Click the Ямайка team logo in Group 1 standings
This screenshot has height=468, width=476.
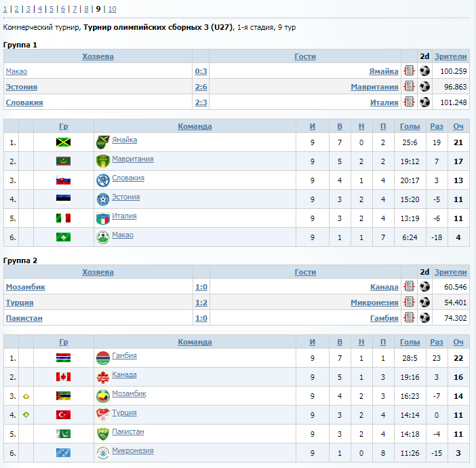click(x=102, y=142)
